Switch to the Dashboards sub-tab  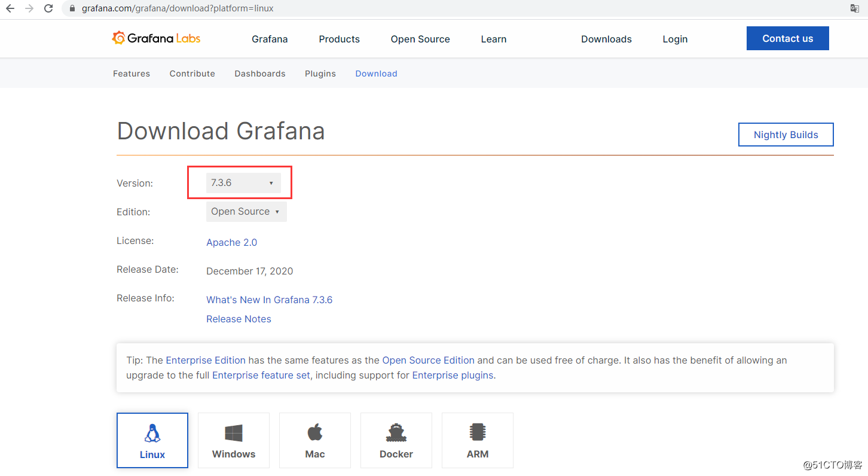[x=260, y=74]
